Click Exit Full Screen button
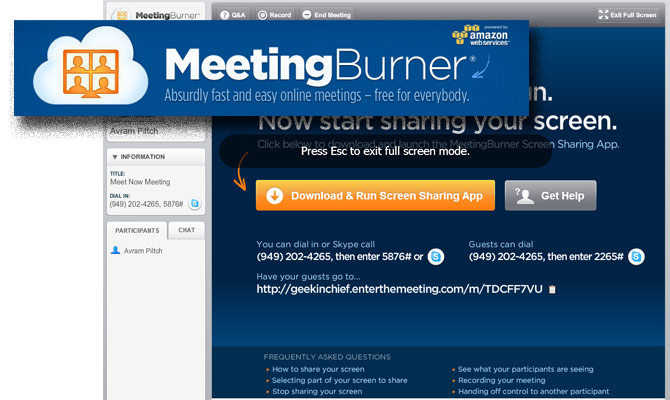 [x=628, y=15]
